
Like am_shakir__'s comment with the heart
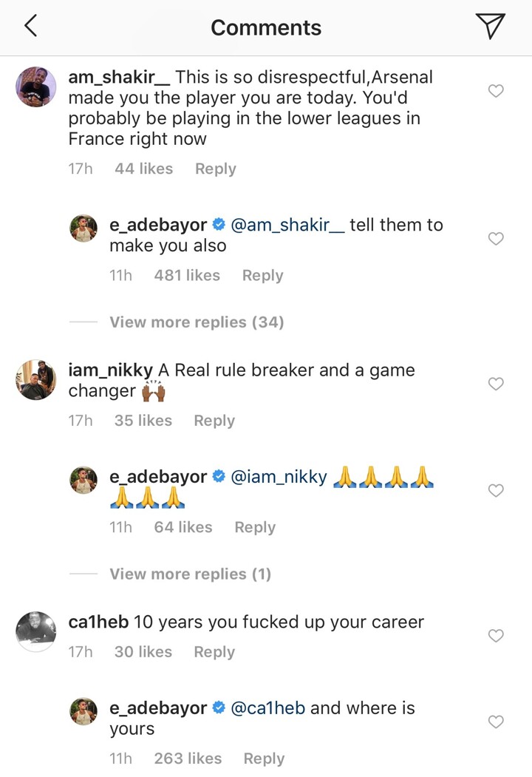point(496,91)
